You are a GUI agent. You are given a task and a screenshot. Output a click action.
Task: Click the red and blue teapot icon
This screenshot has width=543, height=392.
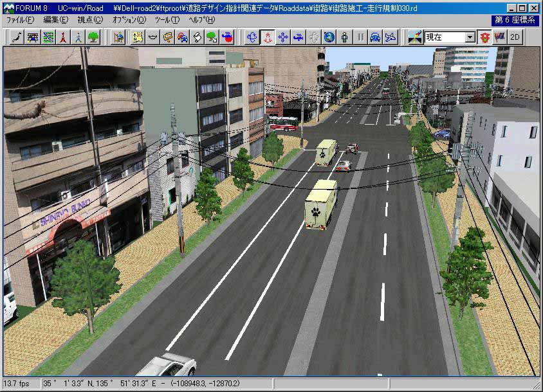coord(228,37)
